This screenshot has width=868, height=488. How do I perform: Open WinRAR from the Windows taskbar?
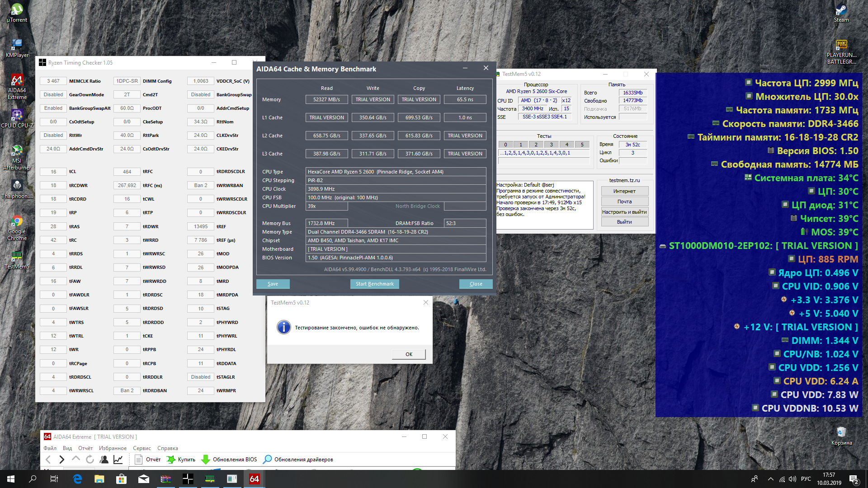(166, 479)
